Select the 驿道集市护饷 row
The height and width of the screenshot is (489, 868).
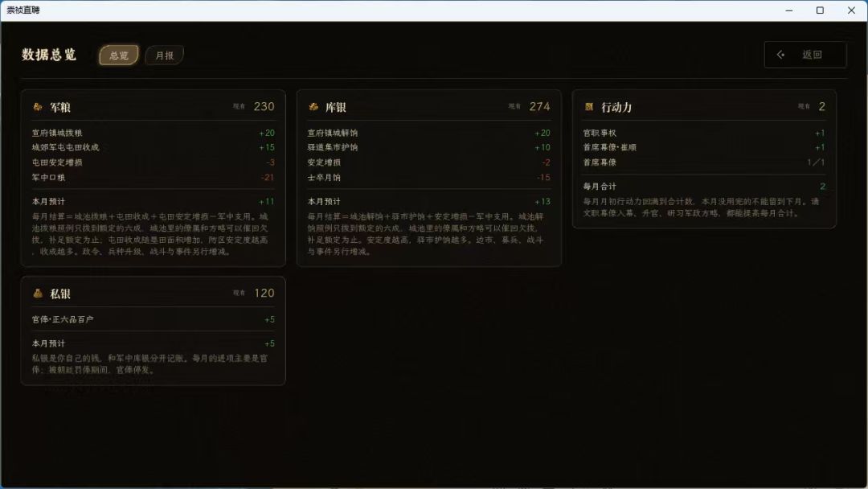coord(429,147)
